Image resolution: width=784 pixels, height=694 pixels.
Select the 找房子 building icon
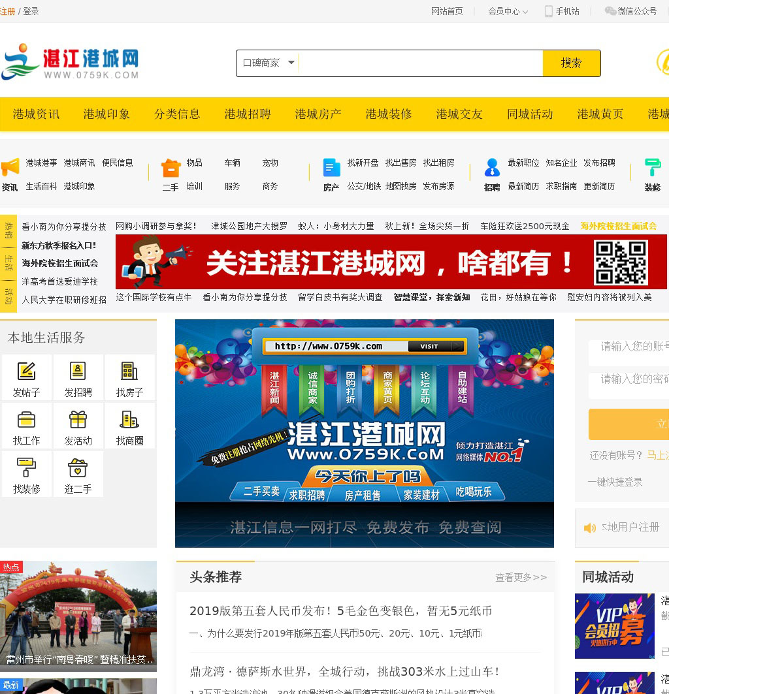(129, 371)
